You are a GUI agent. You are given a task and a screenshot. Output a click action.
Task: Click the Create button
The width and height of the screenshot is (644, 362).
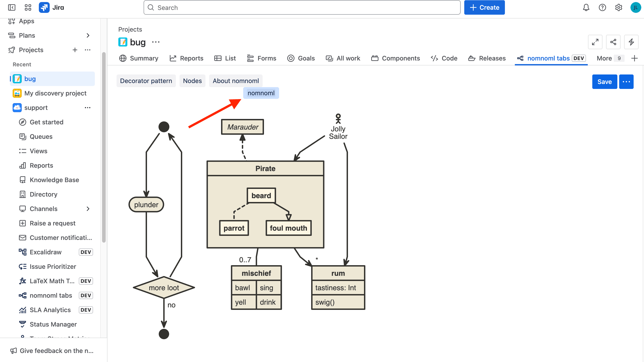(x=484, y=7)
